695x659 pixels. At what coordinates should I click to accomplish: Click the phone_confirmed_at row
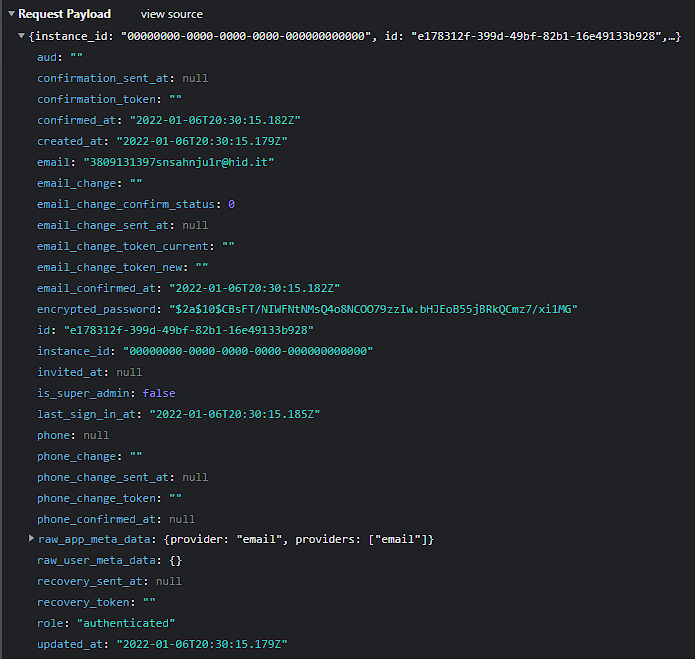coord(116,519)
